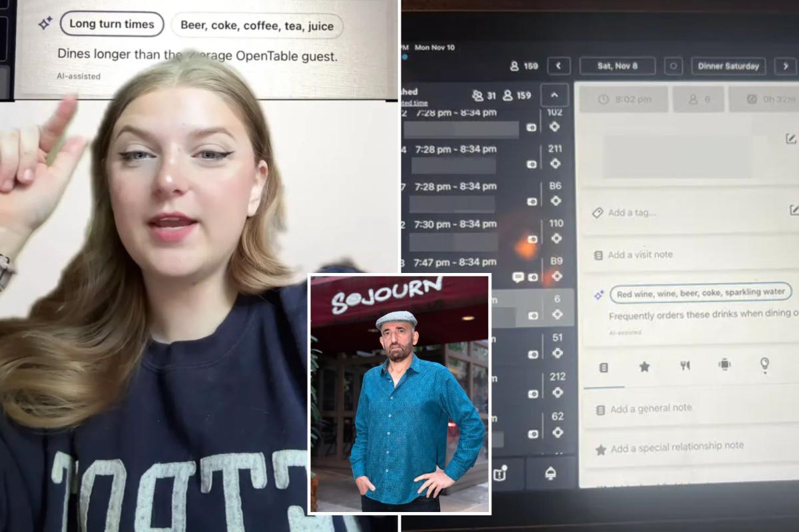
Task: Go to next shift with right arrow
Action: pyautogui.click(x=786, y=66)
